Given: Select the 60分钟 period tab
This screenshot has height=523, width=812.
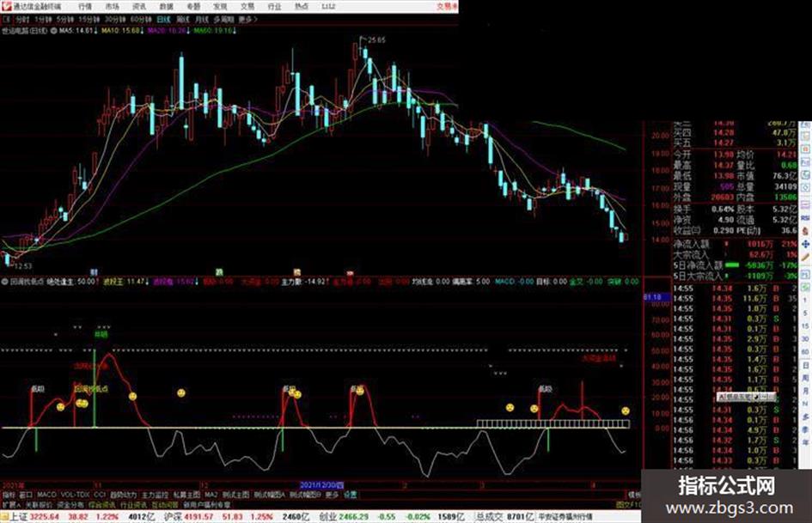Looking at the screenshot, I should tap(141, 20).
